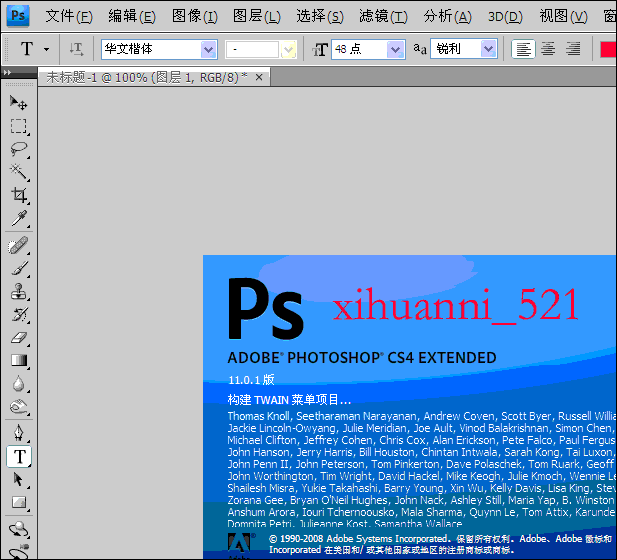Select the Lasso tool
The image size is (617, 560).
click(18, 149)
